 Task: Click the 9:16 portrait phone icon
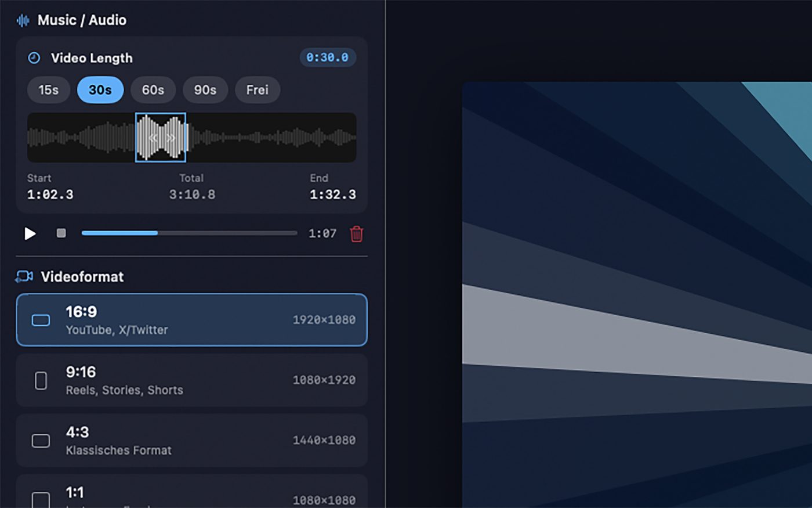click(40, 380)
